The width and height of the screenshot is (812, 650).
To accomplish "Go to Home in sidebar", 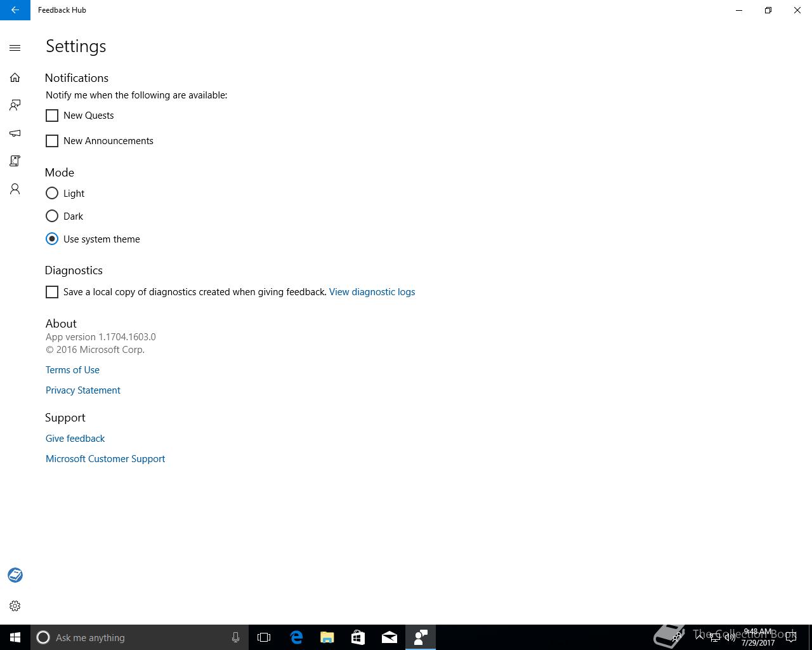I will click(x=15, y=77).
